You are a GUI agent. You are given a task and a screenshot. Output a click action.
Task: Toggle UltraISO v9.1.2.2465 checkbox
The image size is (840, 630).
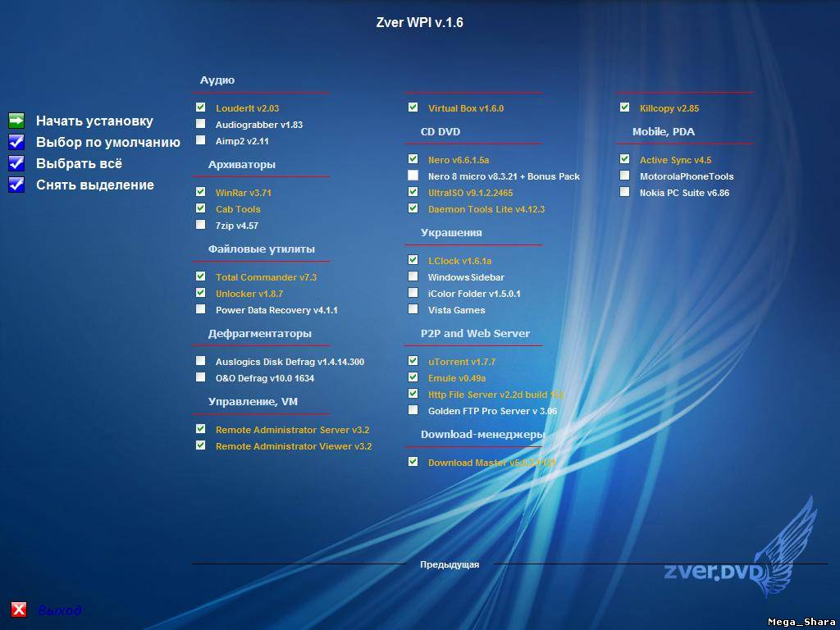coord(413,192)
